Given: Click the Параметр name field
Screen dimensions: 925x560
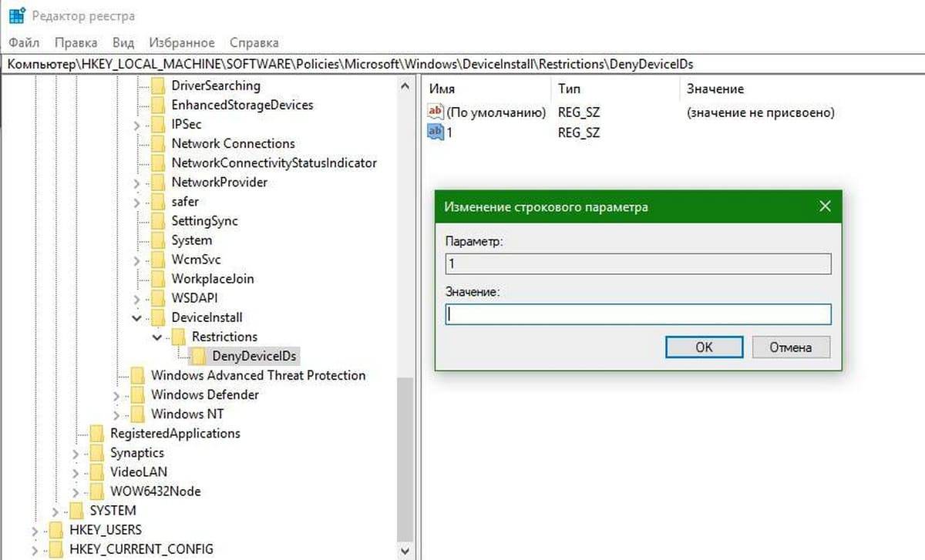Looking at the screenshot, I should [638, 264].
